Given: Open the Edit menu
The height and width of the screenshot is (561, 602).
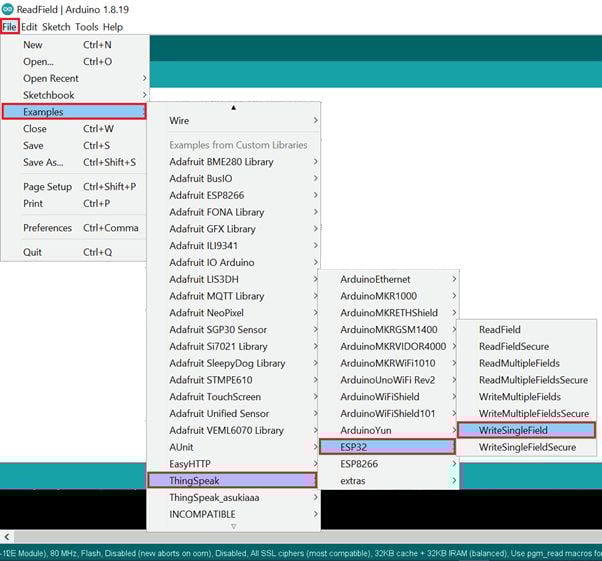Looking at the screenshot, I should point(29,27).
